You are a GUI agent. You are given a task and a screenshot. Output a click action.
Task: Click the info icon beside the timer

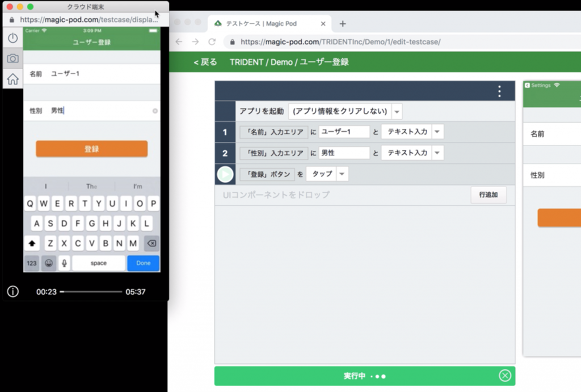(x=12, y=292)
